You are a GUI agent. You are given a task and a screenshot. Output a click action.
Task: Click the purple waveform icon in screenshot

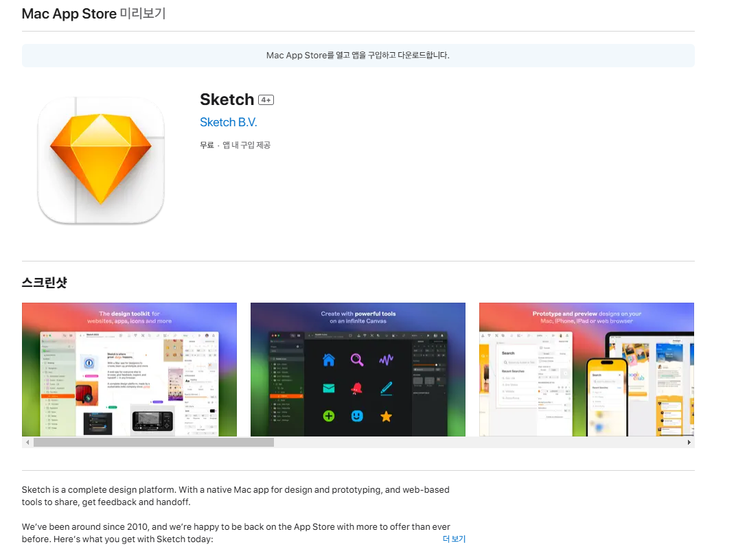point(387,360)
